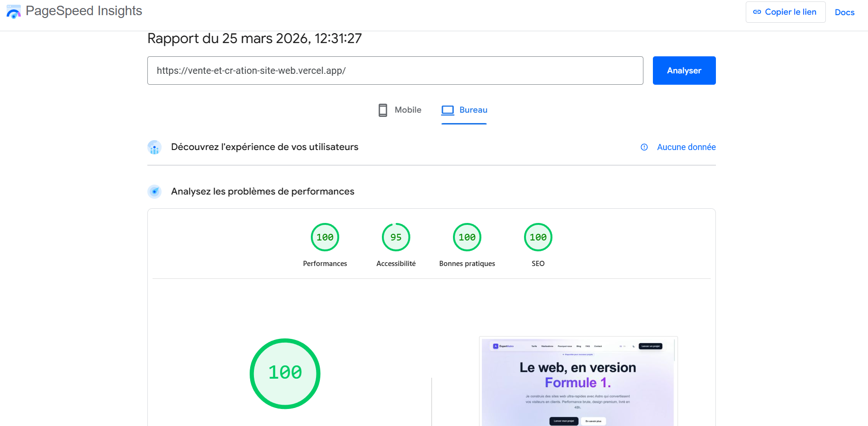Click the Bonnes pratiques score gauge
The height and width of the screenshot is (426, 868).
tap(467, 237)
